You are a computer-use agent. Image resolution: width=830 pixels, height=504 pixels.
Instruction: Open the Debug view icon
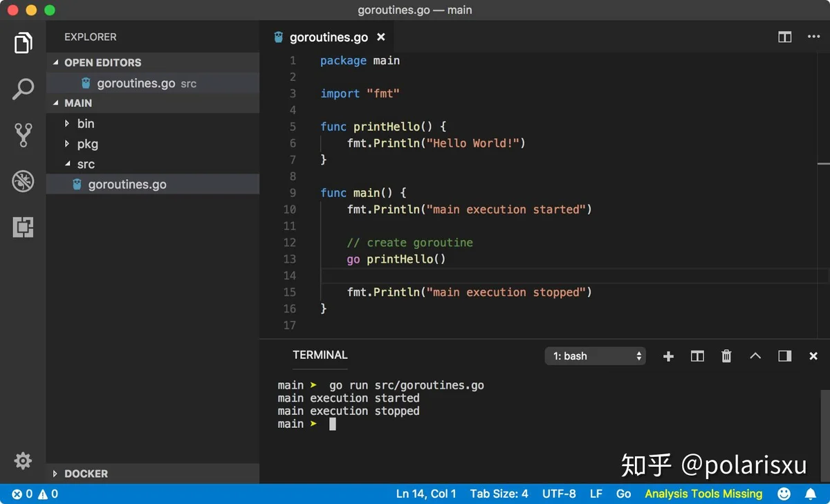pyautogui.click(x=23, y=181)
